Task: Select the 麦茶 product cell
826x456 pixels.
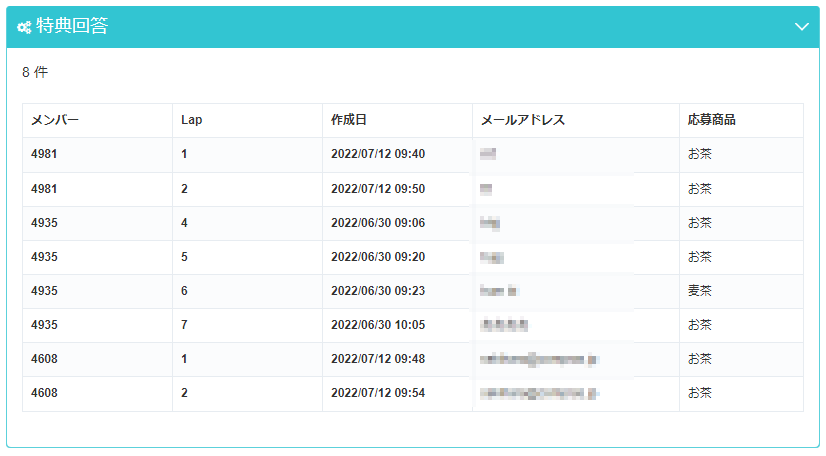Action: point(699,291)
